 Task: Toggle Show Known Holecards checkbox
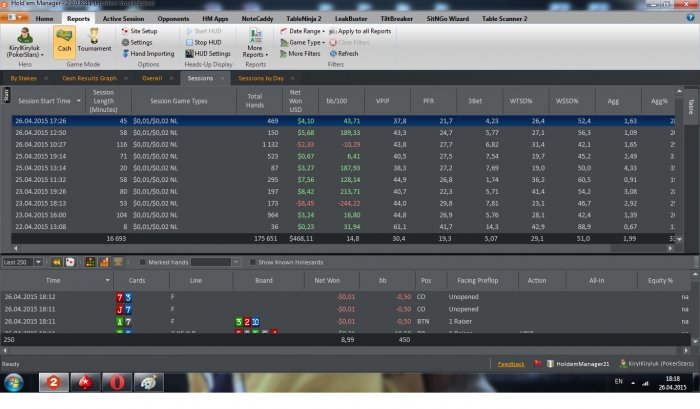point(252,262)
